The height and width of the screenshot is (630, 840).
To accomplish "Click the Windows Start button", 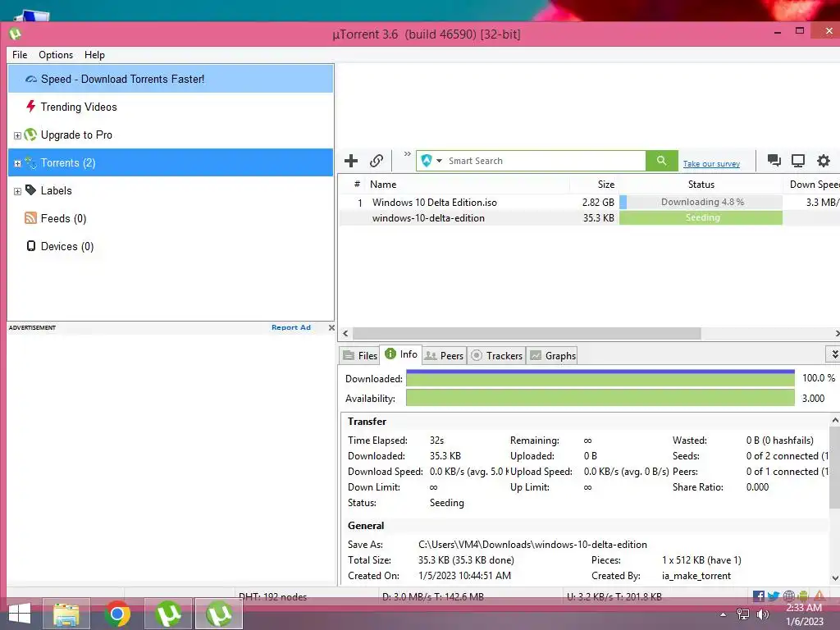I will pos(20,614).
